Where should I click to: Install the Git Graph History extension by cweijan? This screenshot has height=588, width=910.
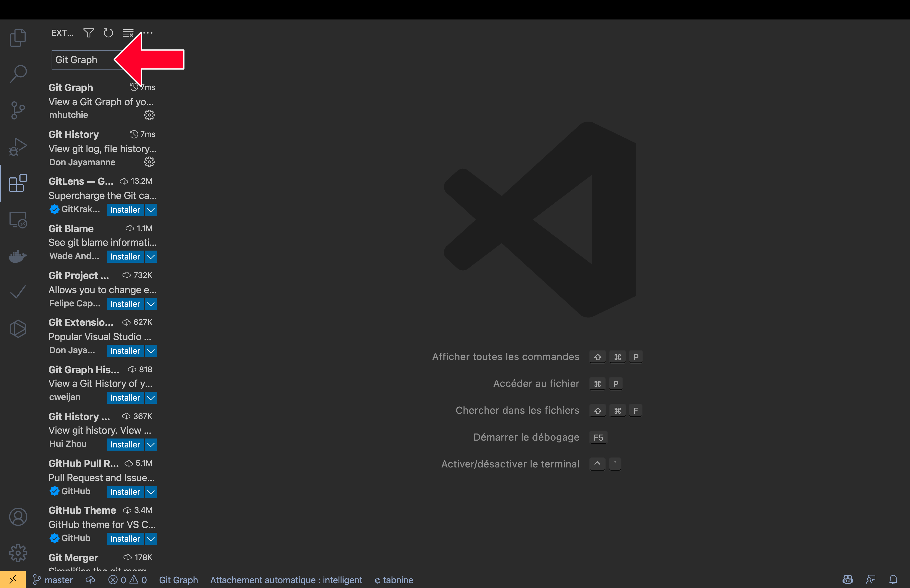(125, 398)
